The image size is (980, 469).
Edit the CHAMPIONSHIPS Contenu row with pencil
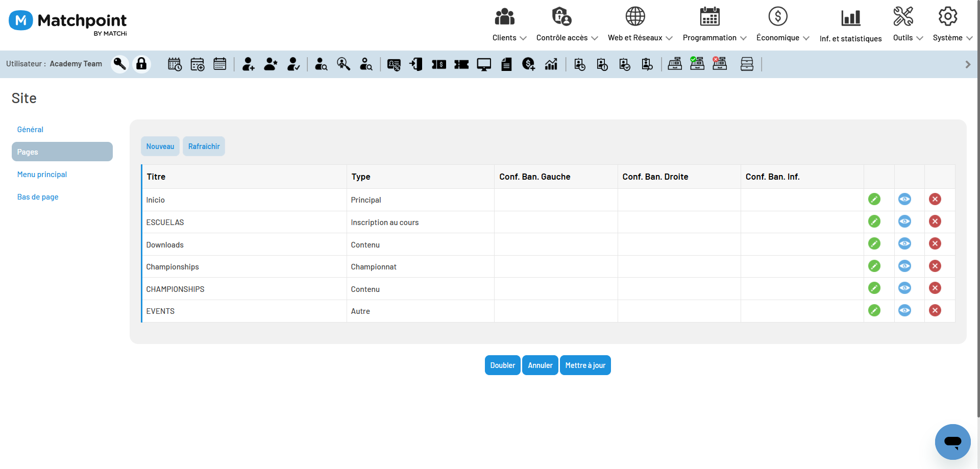874,288
